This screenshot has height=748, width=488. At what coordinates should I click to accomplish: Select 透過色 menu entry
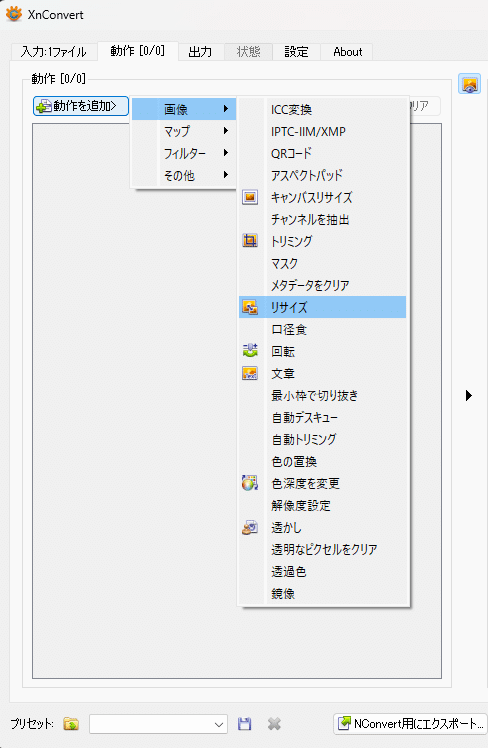322,571
